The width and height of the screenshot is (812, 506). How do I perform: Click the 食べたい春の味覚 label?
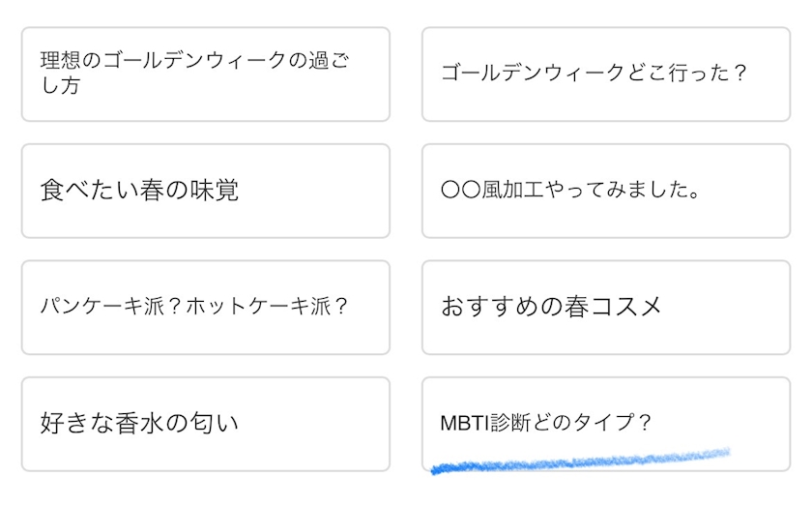click(139, 191)
